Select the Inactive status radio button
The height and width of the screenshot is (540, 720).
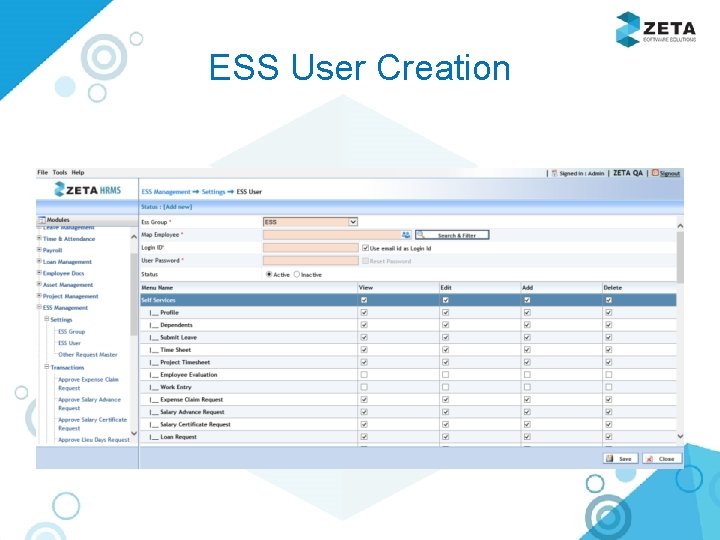click(x=297, y=274)
